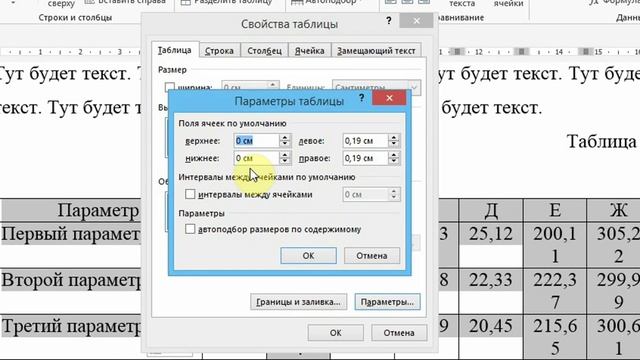Image resolution: width=640 pixels, height=360 pixels.
Task: Click the Параметр header cell in document
Action: click(98, 211)
